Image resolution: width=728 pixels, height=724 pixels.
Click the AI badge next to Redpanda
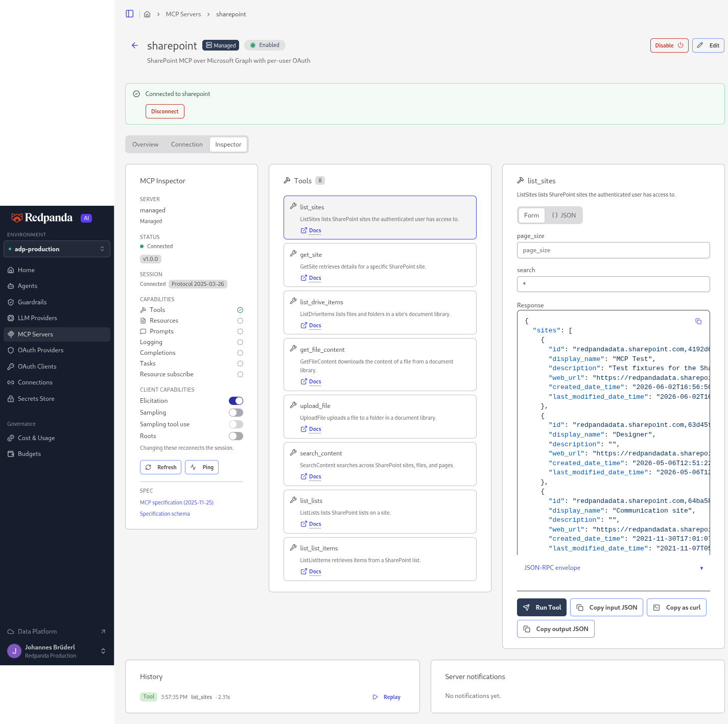tap(86, 218)
